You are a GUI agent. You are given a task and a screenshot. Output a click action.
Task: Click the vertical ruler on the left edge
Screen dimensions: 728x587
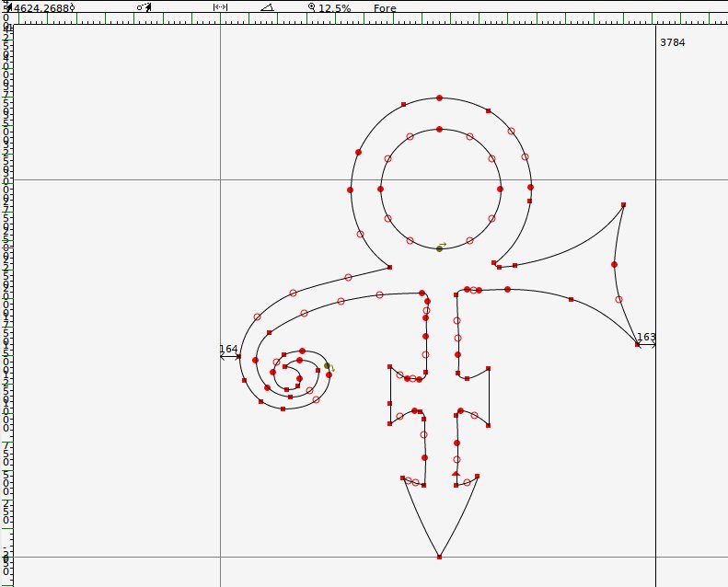point(6,305)
